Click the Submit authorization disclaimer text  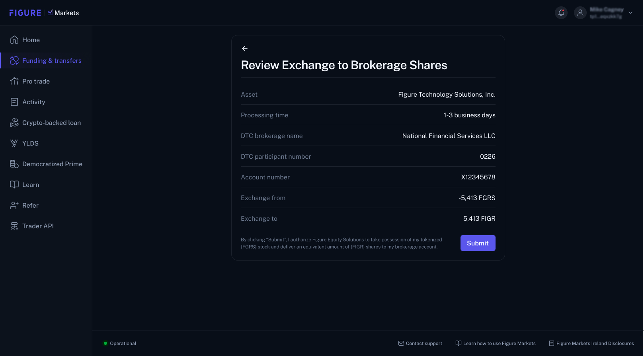point(342,243)
